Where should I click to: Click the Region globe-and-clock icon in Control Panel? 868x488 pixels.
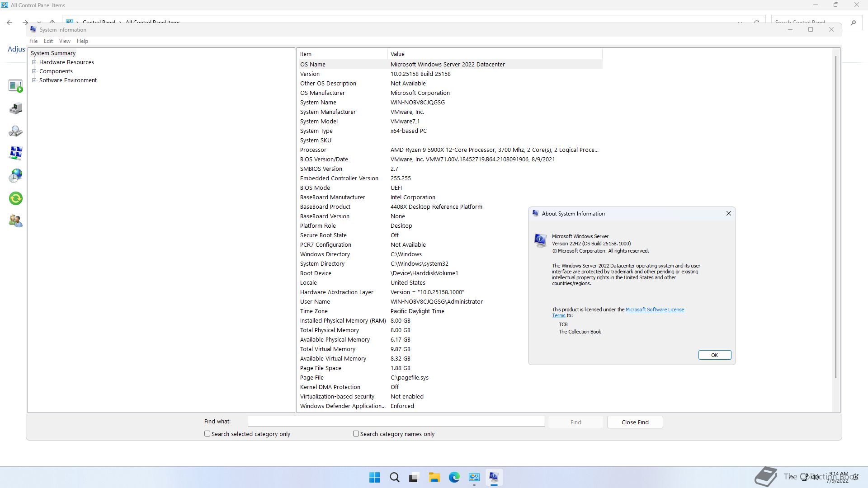[x=15, y=176]
